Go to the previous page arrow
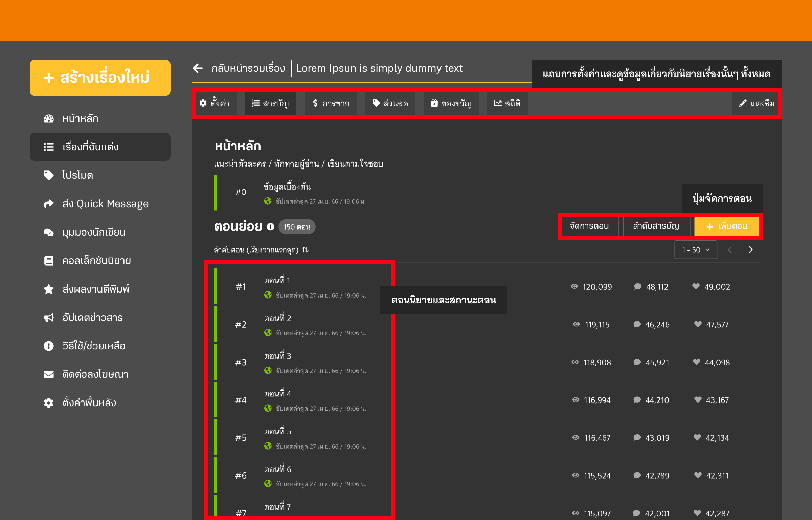 pyautogui.click(x=730, y=250)
